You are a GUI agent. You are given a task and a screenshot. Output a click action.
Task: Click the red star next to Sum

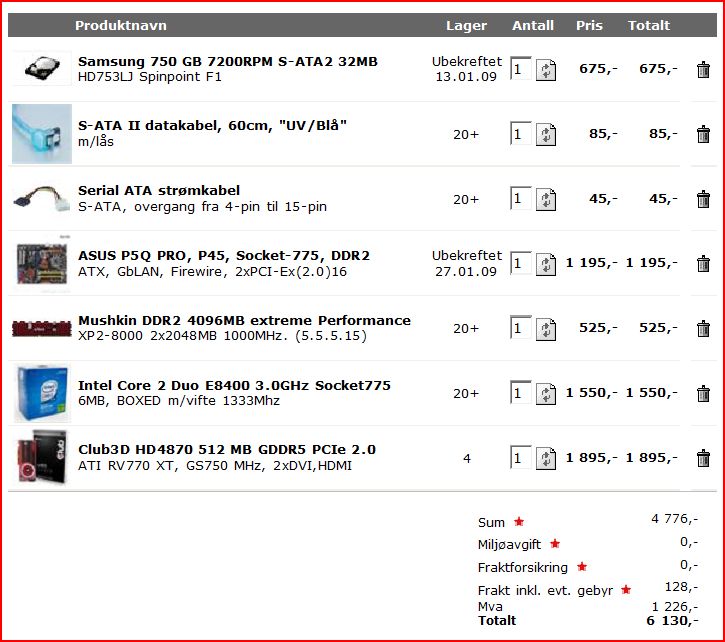[519, 522]
